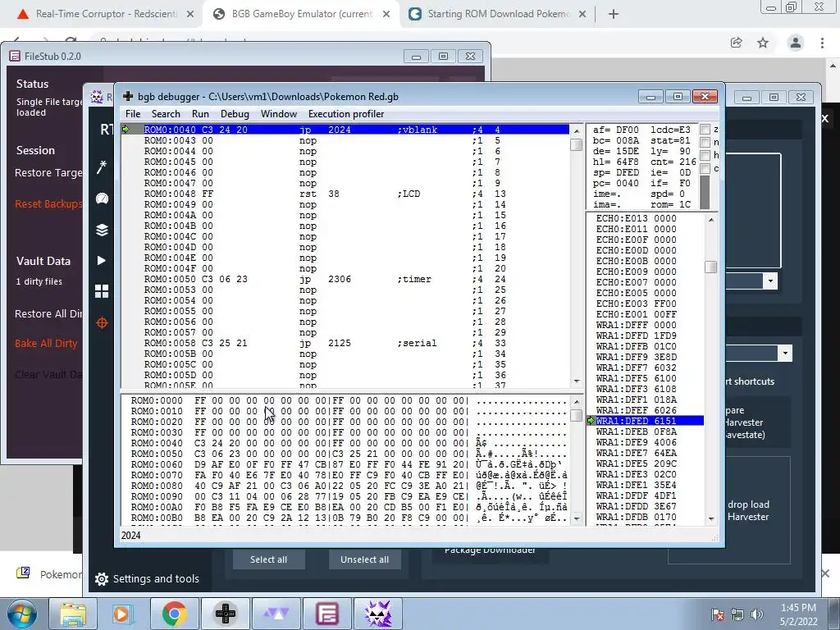Screen dimensions: 840x630
Task: Click the action center flag tray icon
Action: [717, 614]
